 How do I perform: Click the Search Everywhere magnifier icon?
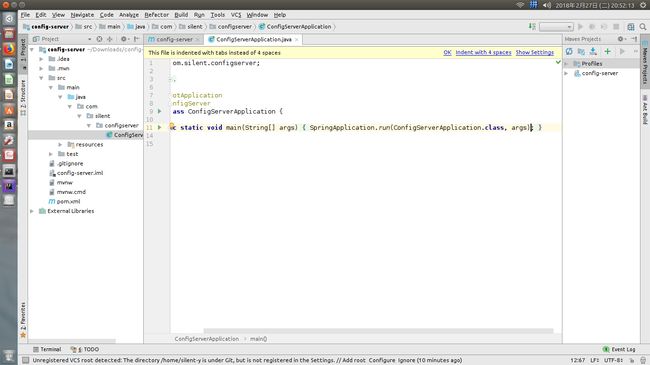tap(643, 27)
